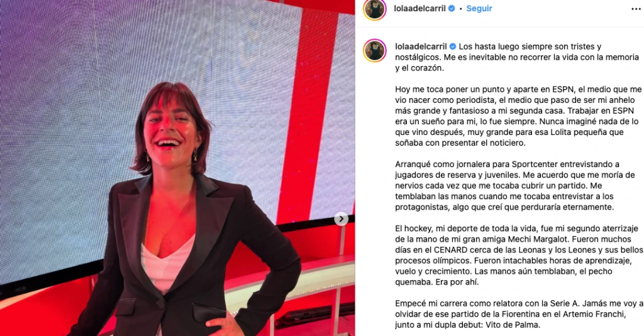Open the profile avatar in post header
Screen dimensions: 644x336
375,9
